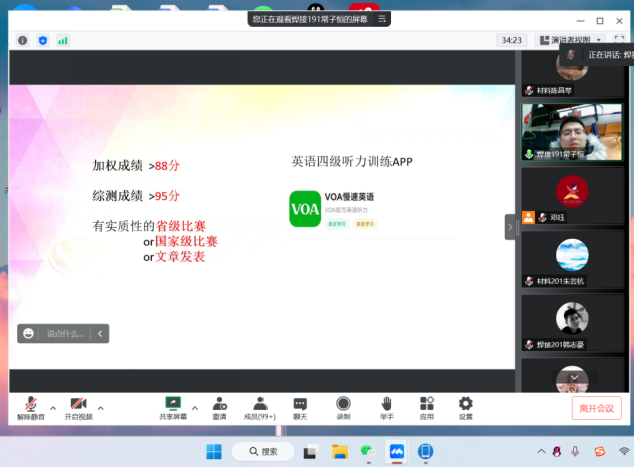This screenshot has width=634, height=467.
Task: Open meeting 设置 (Settings) gear
Action: pyautogui.click(x=466, y=406)
